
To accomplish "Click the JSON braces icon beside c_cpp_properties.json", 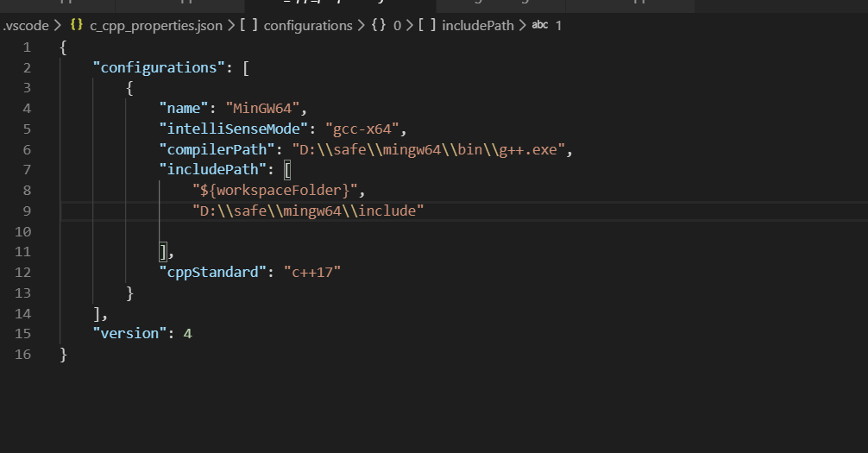I will 77,25.
